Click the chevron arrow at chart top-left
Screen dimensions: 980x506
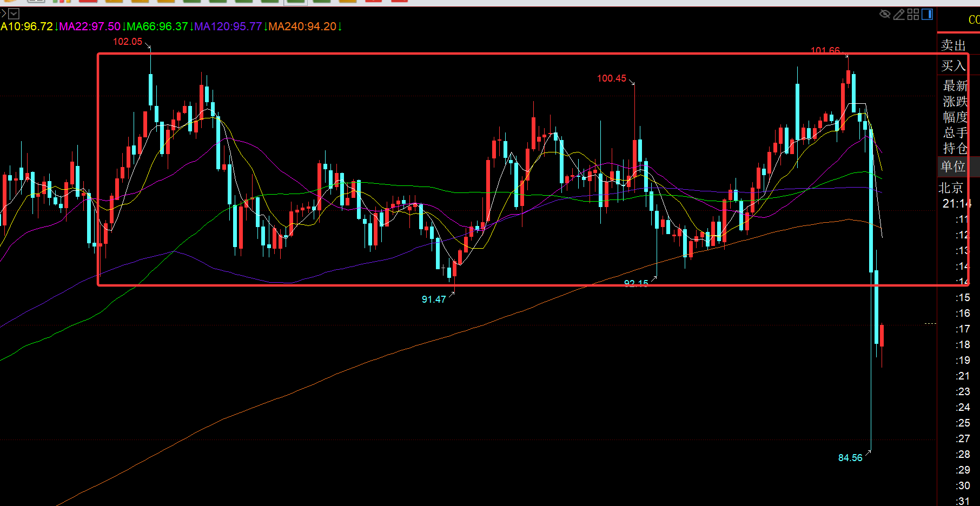coord(3,14)
